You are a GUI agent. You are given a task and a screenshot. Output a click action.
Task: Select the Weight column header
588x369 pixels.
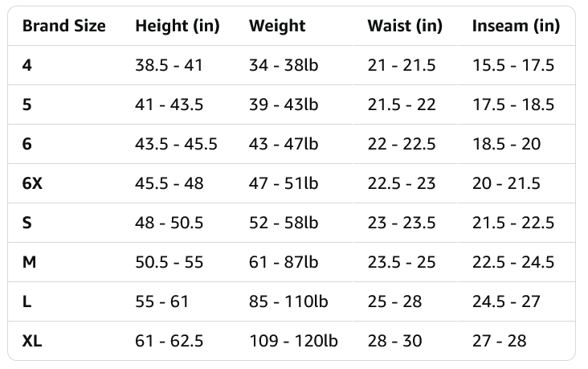(277, 26)
